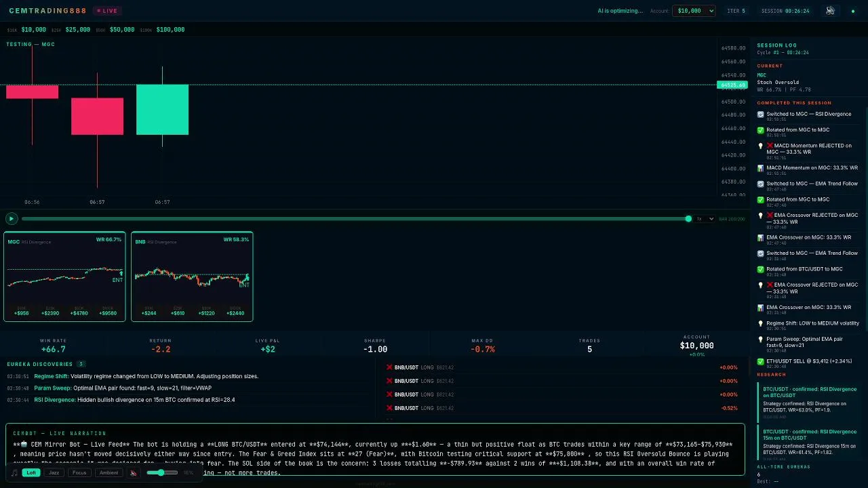Click red X icon on first BNB/USDT LONG row
Viewport: 868px width, 488px height.
coord(389,367)
